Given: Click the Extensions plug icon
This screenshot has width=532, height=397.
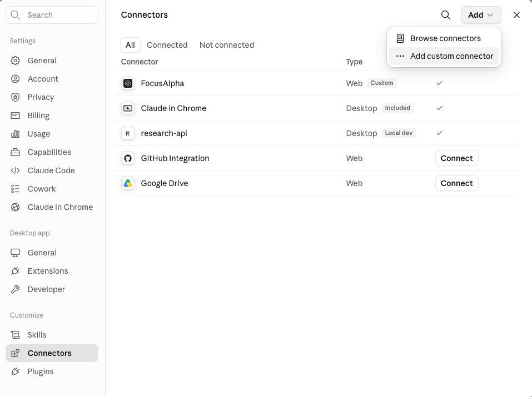Looking at the screenshot, I should [x=15, y=271].
